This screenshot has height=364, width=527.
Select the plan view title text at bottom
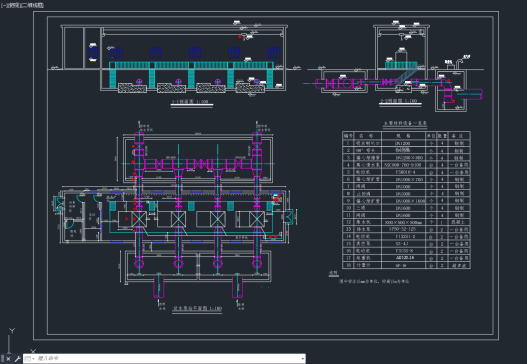tap(197, 308)
